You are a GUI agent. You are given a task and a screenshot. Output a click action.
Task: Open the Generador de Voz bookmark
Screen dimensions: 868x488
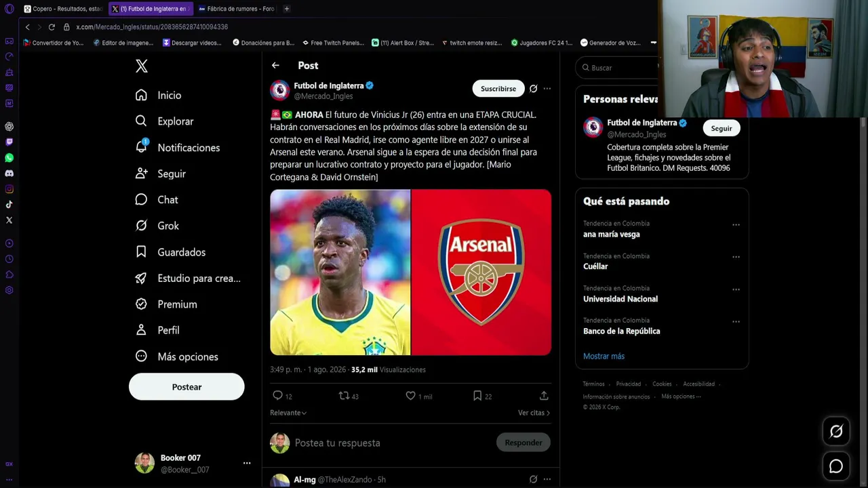tap(610, 43)
